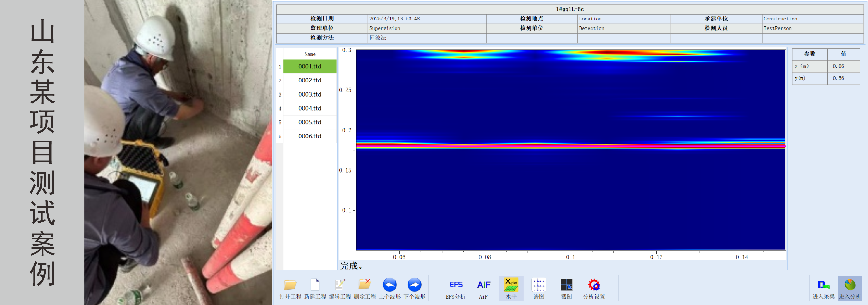Open the spectrum chart (谱图) view
This screenshot has height=305, width=868.
click(x=539, y=285)
